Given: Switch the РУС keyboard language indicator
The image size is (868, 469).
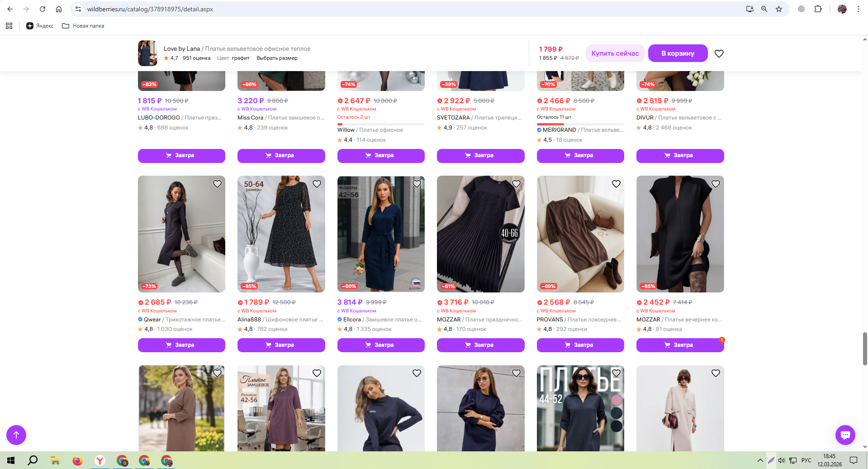Looking at the screenshot, I should point(806,460).
